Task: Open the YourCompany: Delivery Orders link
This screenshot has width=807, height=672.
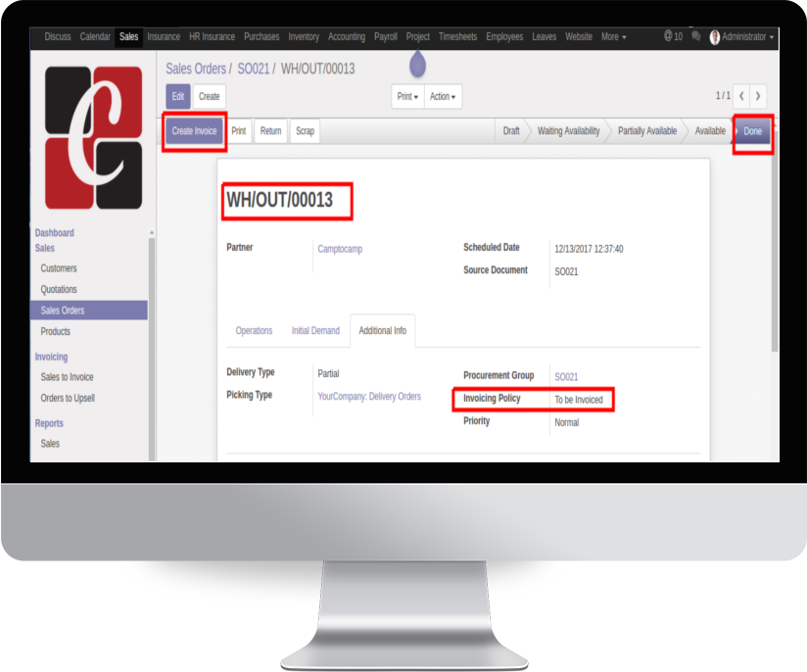Action: pyautogui.click(x=369, y=397)
